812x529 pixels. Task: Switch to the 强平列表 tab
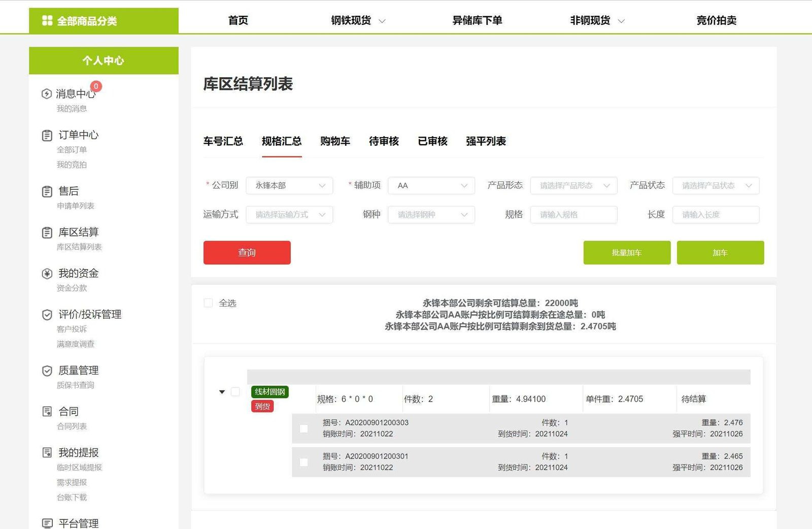486,141
